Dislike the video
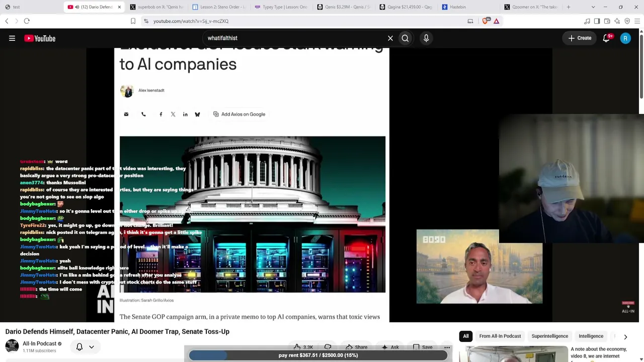644x362 pixels. pyautogui.click(x=328, y=347)
